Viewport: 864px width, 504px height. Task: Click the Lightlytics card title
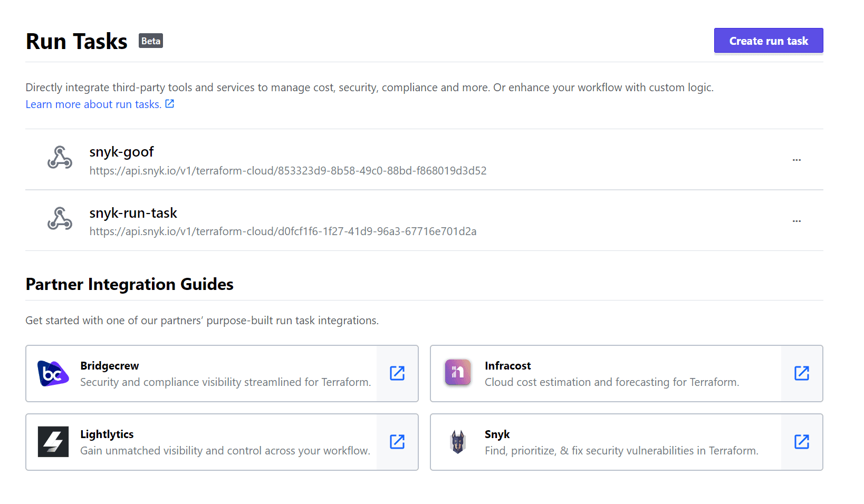(x=107, y=434)
